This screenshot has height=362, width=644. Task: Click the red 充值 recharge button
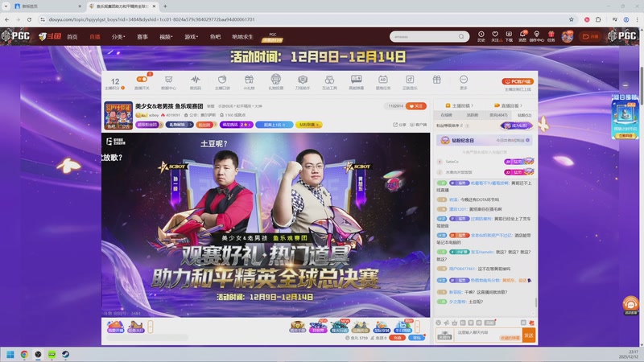(x=397, y=338)
